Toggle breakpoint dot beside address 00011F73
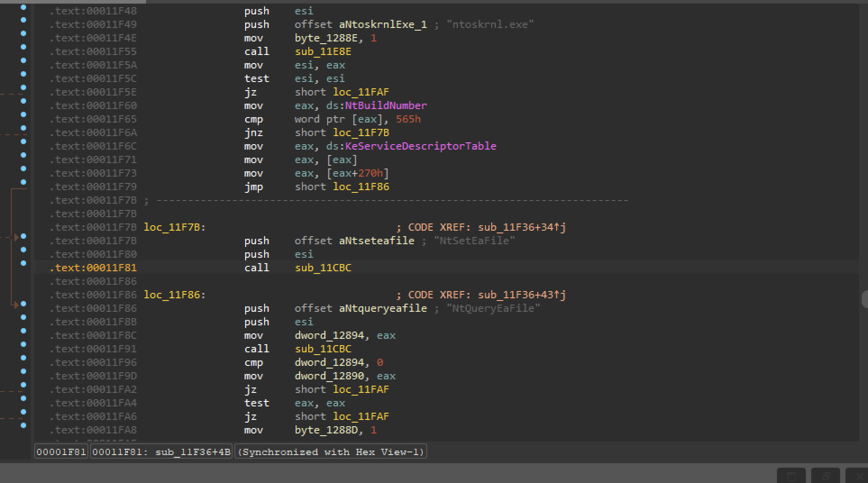The height and width of the screenshot is (483, 868). click(23, 169)
